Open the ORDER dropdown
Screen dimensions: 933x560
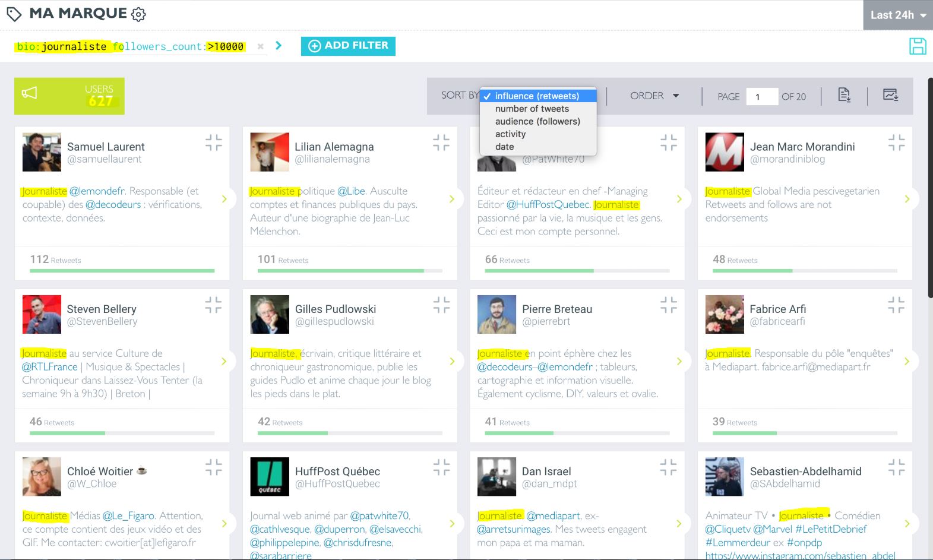(x=654, y=96)
